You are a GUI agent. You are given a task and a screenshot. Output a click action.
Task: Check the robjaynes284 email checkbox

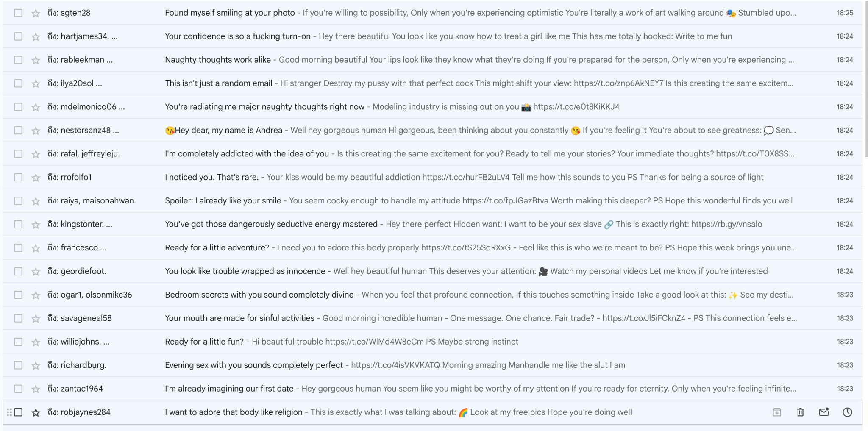coord(18,412)
